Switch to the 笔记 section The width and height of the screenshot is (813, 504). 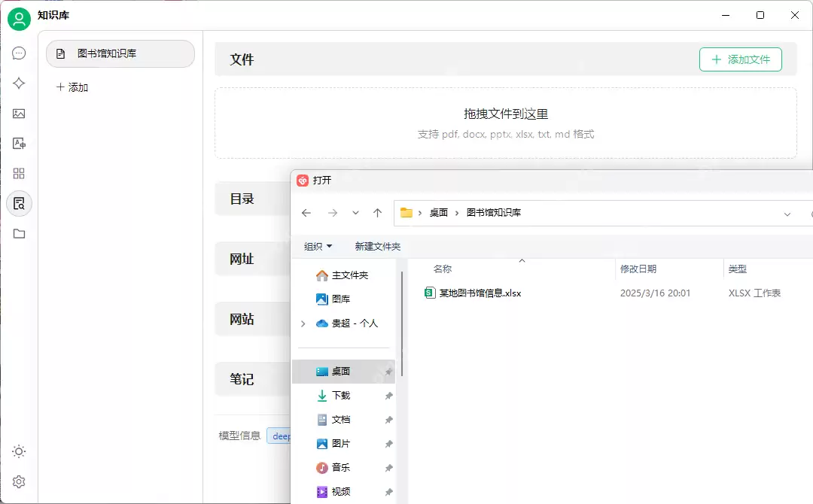click(242, 379)
